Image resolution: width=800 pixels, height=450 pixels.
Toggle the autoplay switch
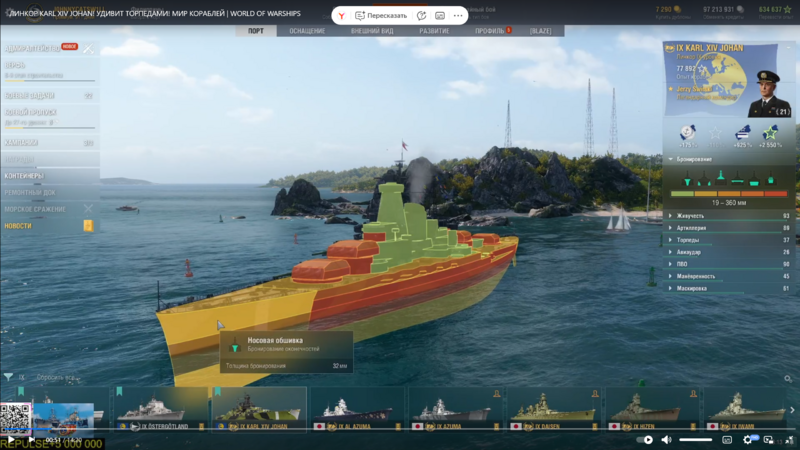pyautogui.click(x=646, y=440)
